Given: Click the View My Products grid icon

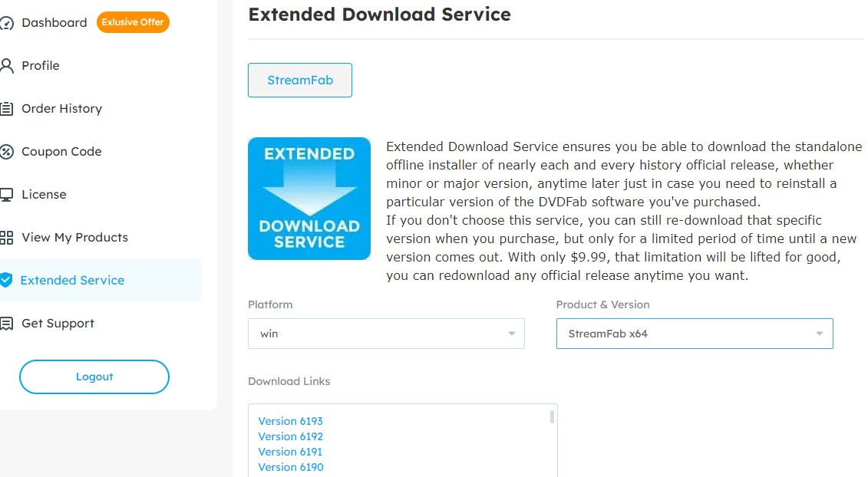Looking at the screenshot, I should pos(7,238).
